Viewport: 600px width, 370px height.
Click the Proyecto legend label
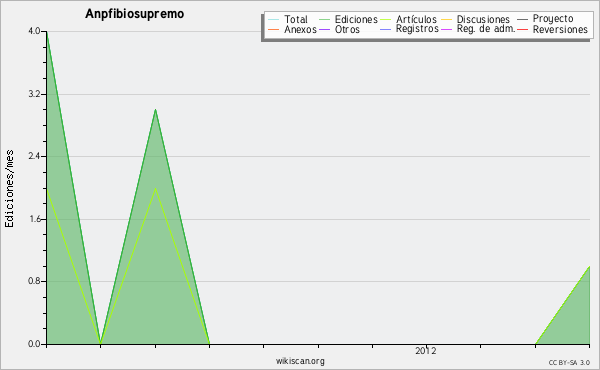coord(553,19)
